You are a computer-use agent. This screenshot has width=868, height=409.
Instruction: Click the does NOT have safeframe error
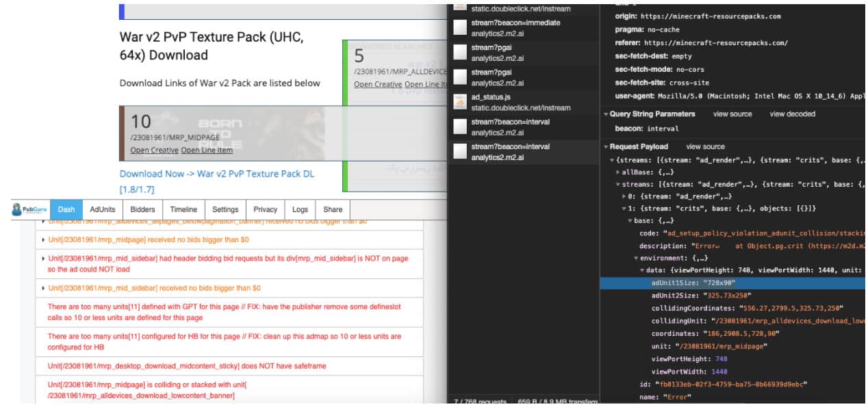229,366
